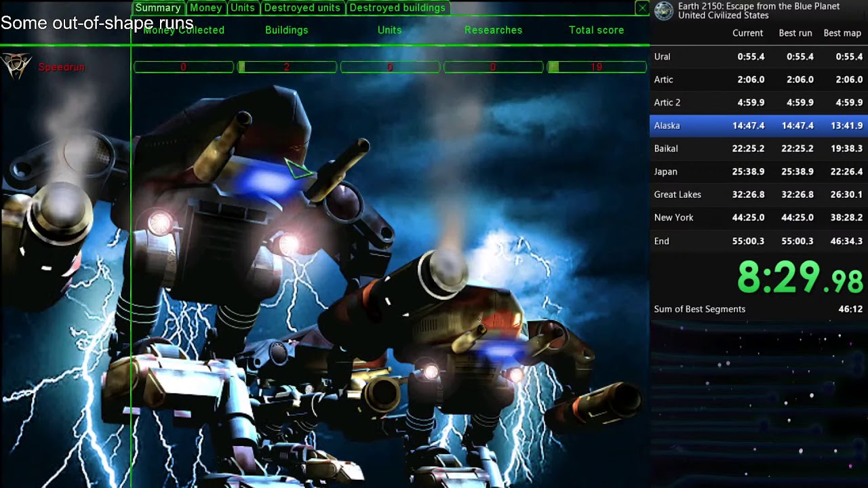Click Some out-of-shape runs caption

(x=97, y=23)
